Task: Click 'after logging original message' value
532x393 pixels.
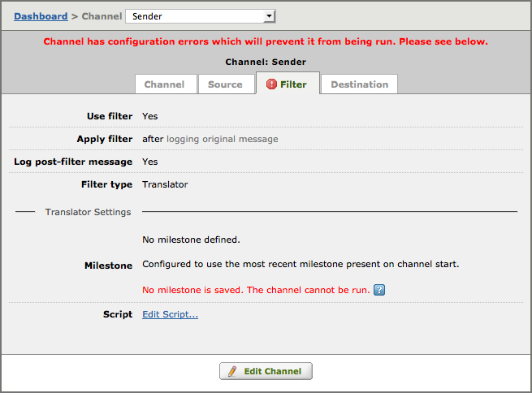Action: (210, 139)
